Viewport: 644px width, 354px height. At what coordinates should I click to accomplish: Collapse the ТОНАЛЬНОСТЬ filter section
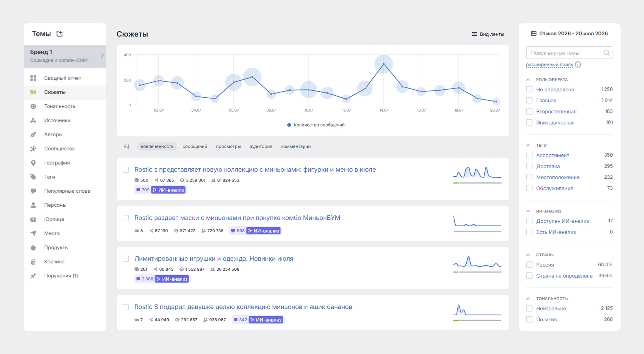tap(528, 298)
